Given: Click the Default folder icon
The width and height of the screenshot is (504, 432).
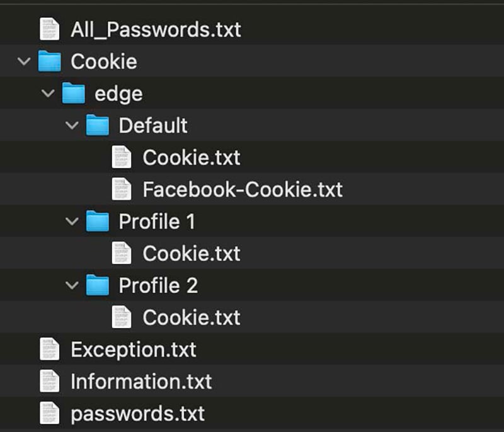Looking at the screenshot, I should [97, 125].
